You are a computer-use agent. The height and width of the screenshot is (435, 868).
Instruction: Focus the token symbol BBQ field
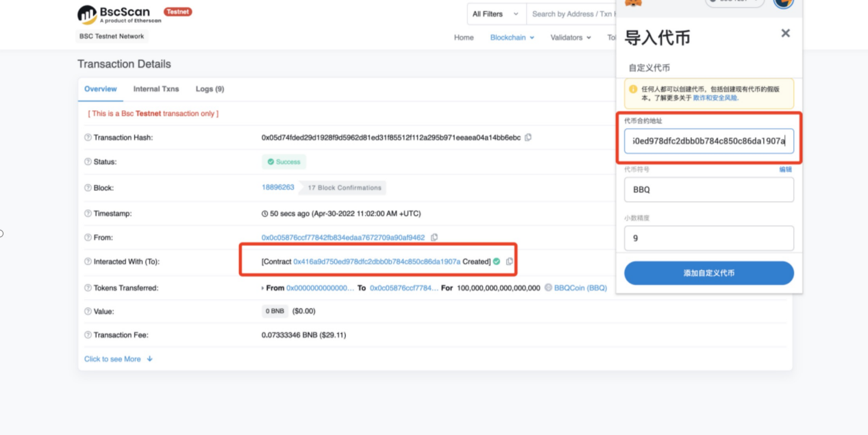pos(709,190)
